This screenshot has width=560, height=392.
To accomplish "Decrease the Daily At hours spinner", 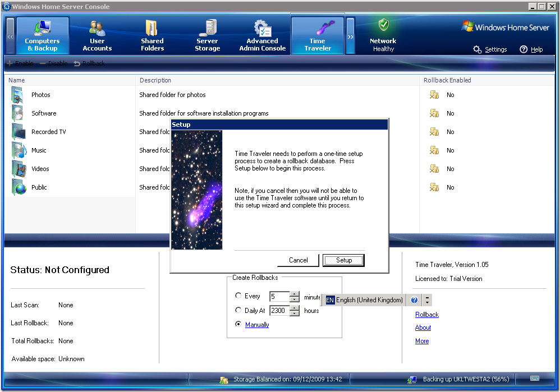I will (295, 314).
